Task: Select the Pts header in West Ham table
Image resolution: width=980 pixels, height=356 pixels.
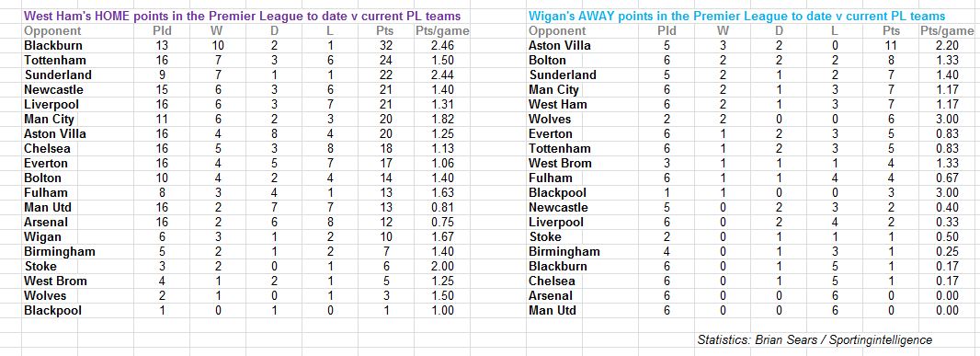Action: point(387,30)
